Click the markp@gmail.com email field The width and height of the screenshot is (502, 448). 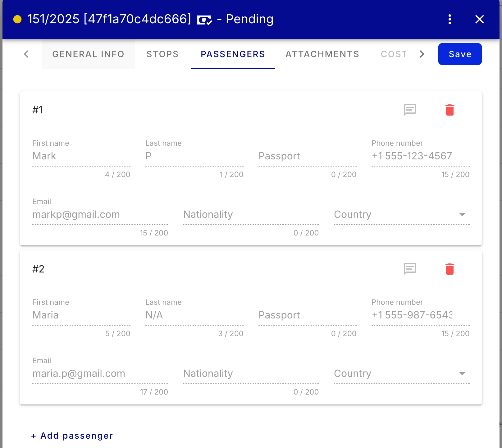click(100, 215)
